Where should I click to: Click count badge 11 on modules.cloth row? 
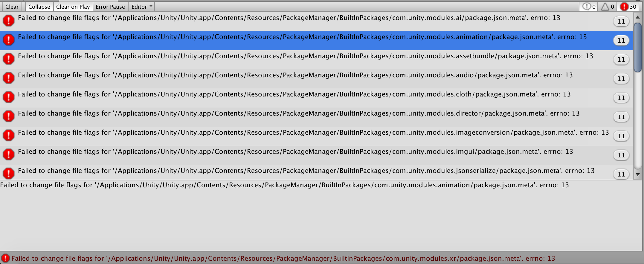tap(621, 98)
